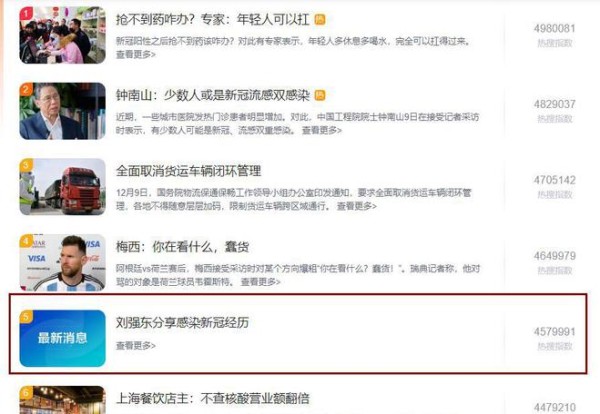Open headline 全面取消货运车辆闭环管理
The image size is (600, 414).
click(188, 171)
